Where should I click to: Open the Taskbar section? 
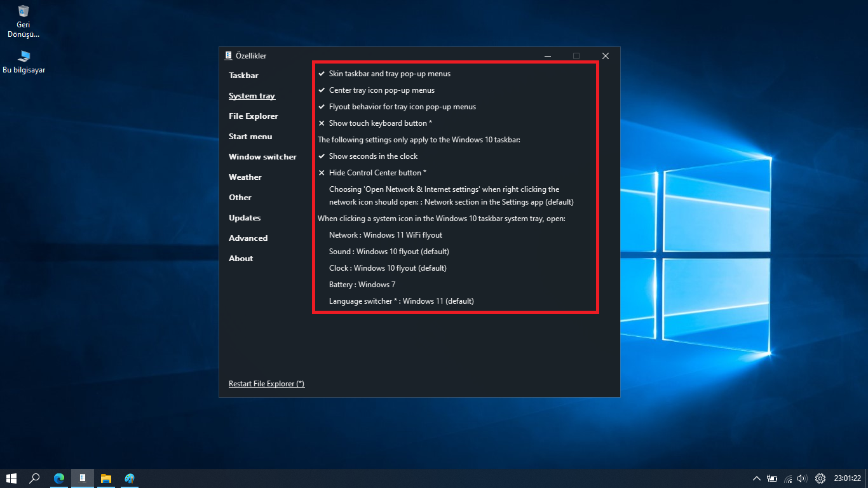coord(243,76)
